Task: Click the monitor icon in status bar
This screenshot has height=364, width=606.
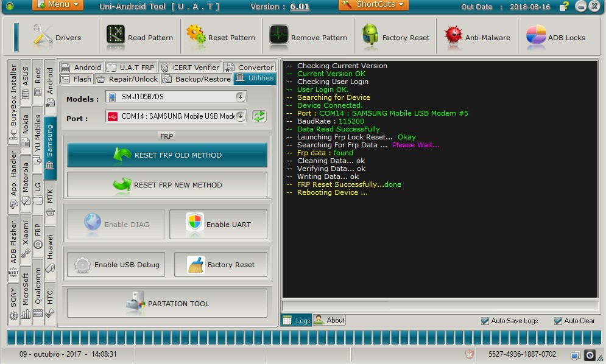Action: 576,355
